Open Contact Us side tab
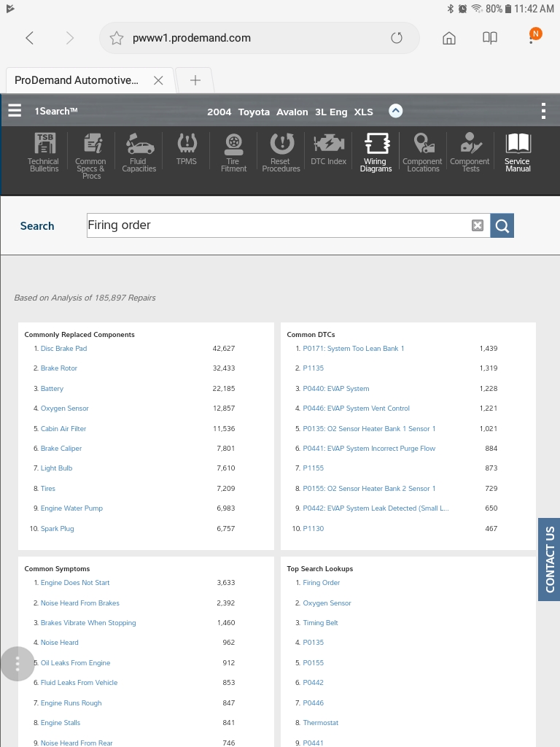 click(549, 560)
